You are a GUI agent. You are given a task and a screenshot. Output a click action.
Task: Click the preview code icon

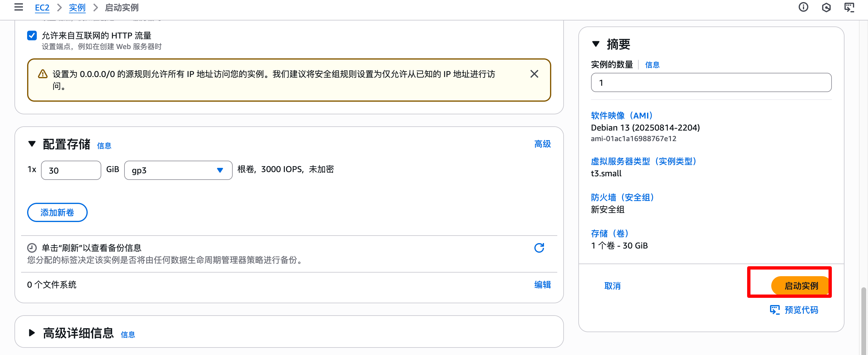pos(775,310)
